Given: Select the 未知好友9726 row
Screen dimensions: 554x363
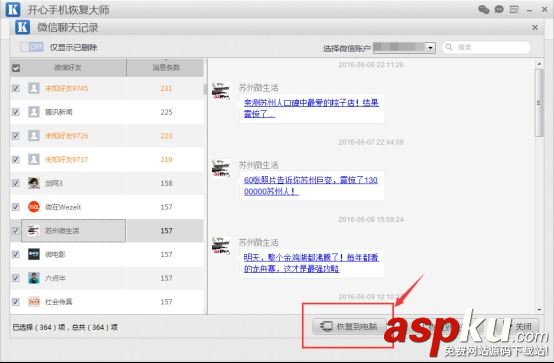Looking at the screenshot, I should [107, 136].
